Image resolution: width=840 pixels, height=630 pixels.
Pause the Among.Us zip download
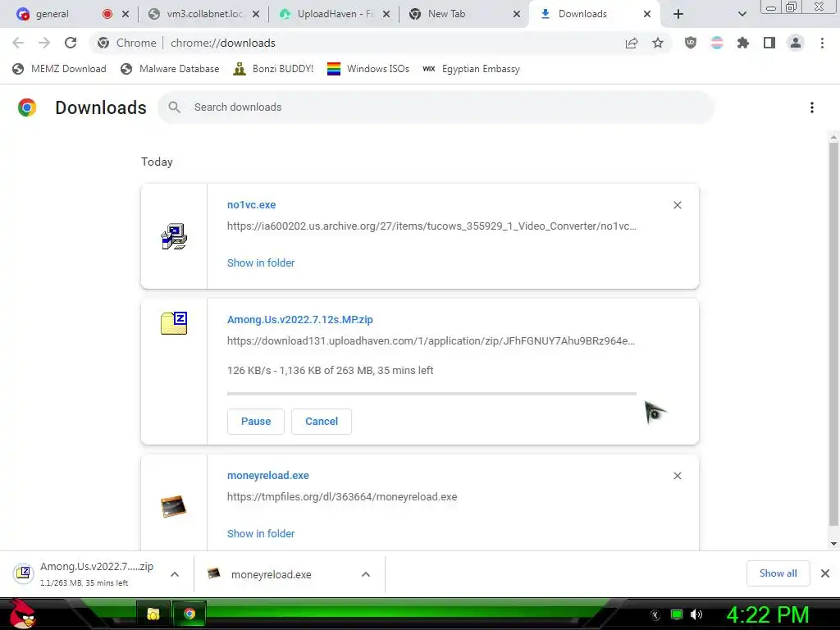256,421
